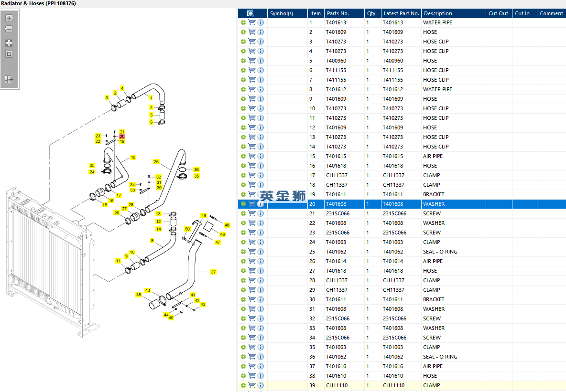The image size is (566, 392).
Task: Click callout 15 air pipe in diagram
Action: coord(133,158)
